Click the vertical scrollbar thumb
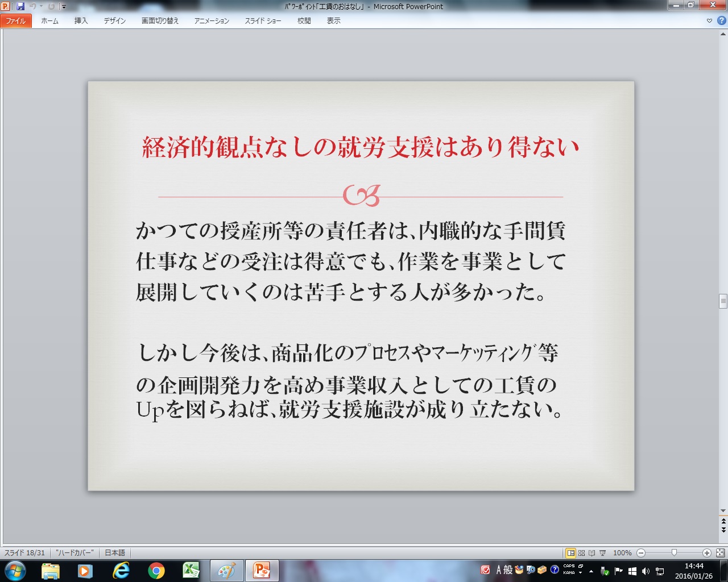 (x=723, y=301)
